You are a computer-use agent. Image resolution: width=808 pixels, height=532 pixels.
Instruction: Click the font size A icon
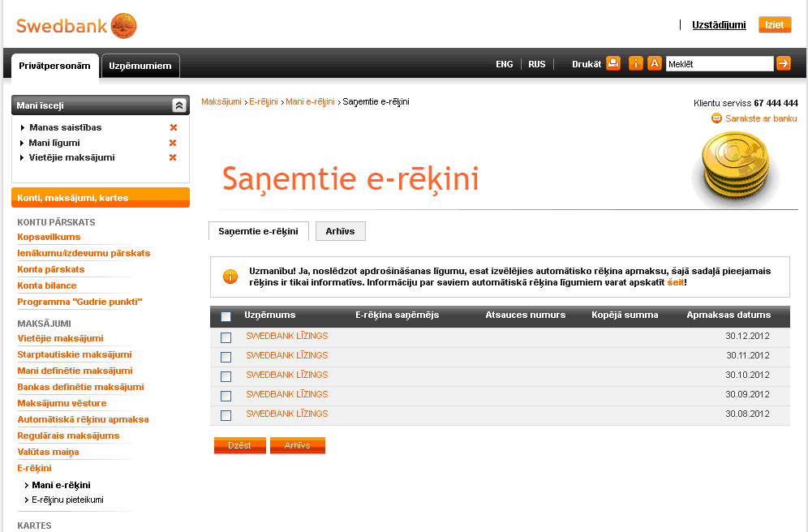tap(655, 63)
